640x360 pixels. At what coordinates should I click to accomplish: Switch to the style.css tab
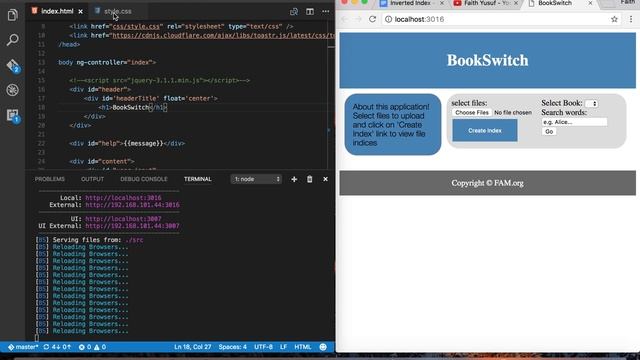point(118,11)
